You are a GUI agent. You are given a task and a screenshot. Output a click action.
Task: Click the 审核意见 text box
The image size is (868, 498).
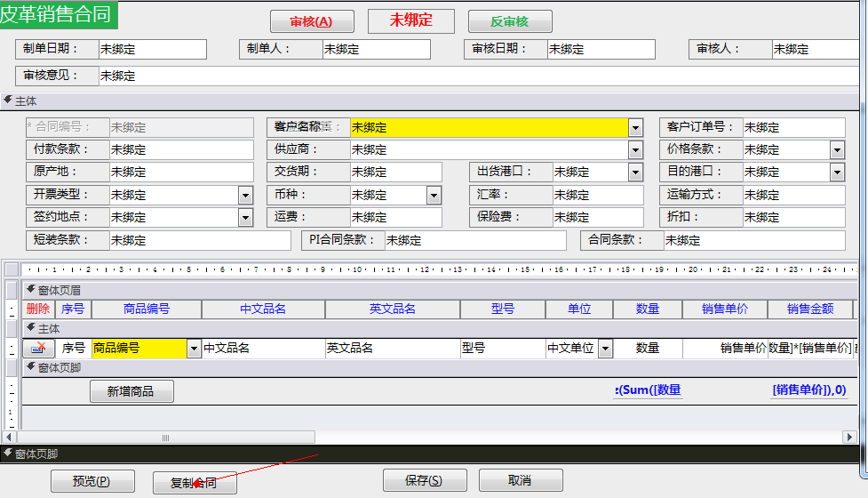tap(480, 76)
